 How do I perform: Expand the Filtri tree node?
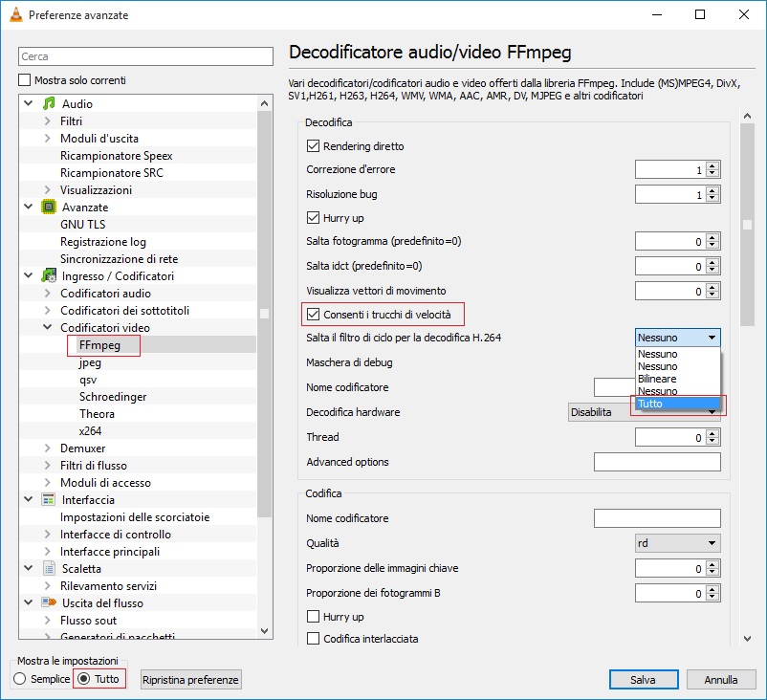(x=48, y=120)
